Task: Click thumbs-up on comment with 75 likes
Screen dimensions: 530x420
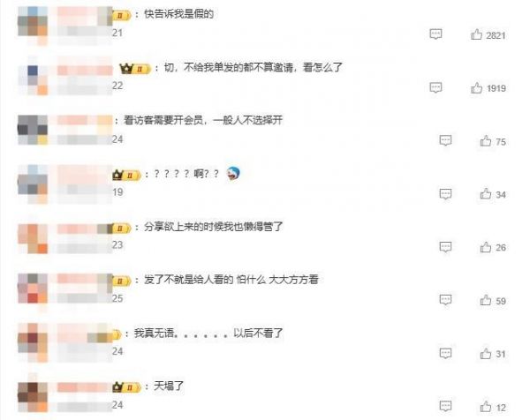Action: coord(486,141)
